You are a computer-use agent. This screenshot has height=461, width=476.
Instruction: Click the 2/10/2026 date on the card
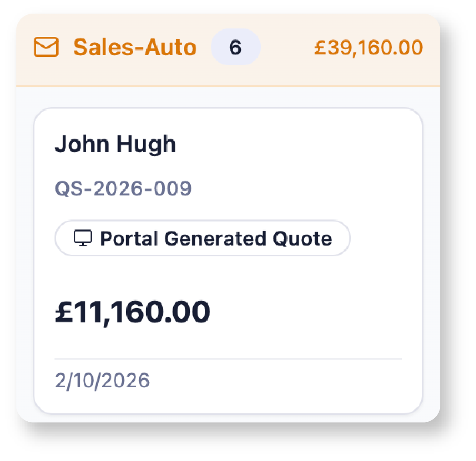(x=102, y=380)
